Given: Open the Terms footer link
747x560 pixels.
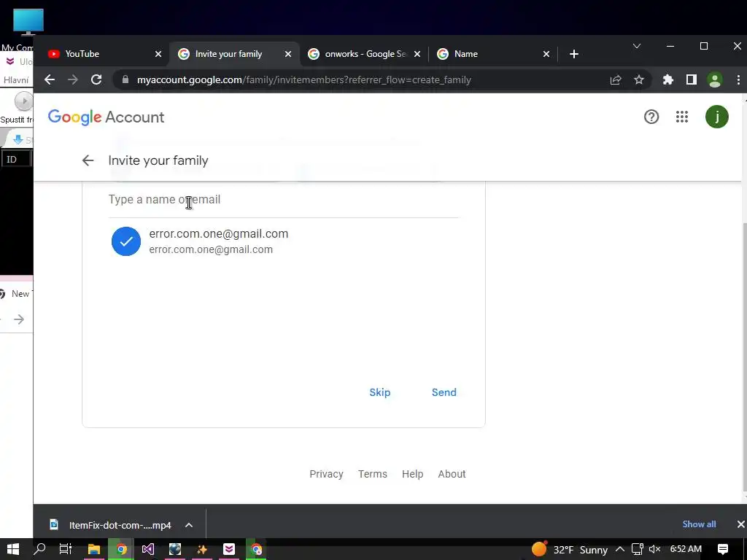Looking at the screenshot, I should coord(373,474).
